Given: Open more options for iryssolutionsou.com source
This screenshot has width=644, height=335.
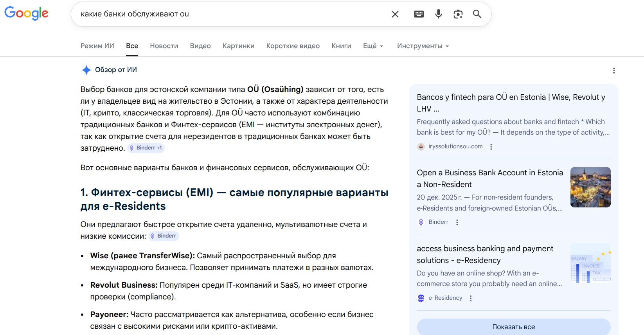Looking at the screenshot, I should [491, 147].
